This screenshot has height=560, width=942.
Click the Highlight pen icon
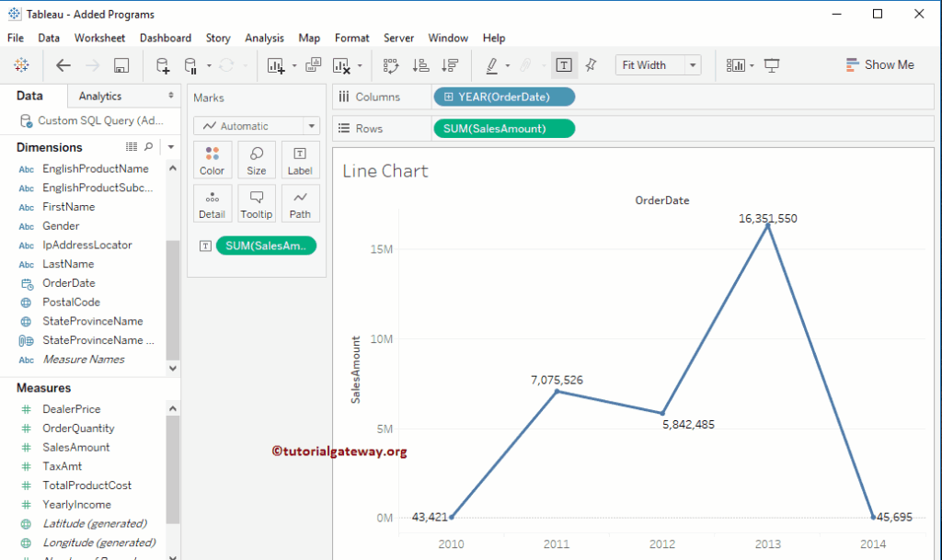(x=491, y=65)
